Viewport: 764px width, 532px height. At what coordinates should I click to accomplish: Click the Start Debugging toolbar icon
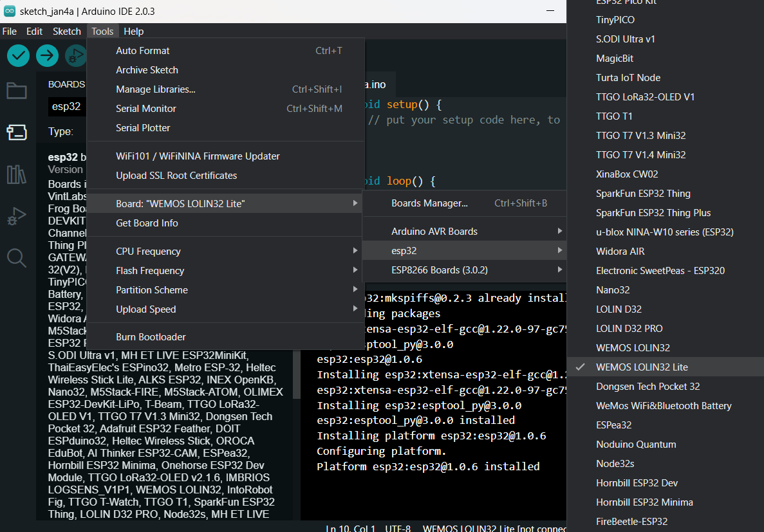(75, 55)
